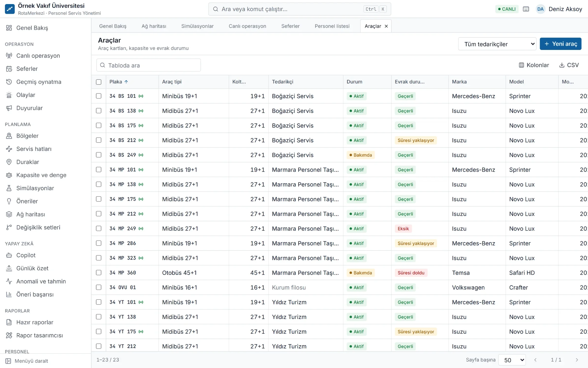Go to Geçmiş oynatma in sidebar
This screenshot has height=368, width=588.
point(46,82)
